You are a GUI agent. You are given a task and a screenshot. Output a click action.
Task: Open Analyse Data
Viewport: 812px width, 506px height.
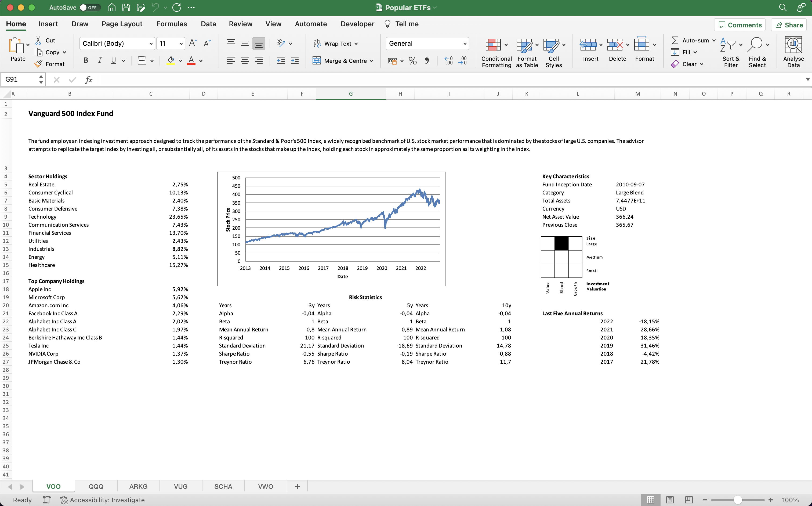click(793, 51)
